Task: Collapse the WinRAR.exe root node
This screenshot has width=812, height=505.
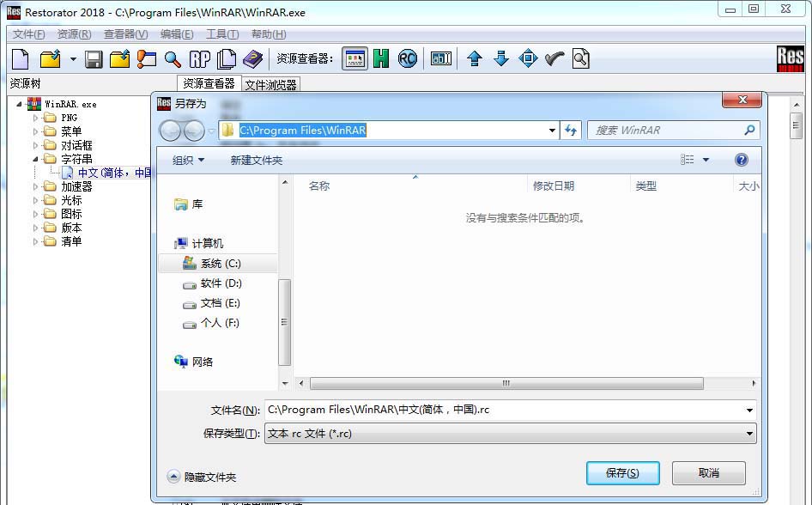Action: [19, 104]
